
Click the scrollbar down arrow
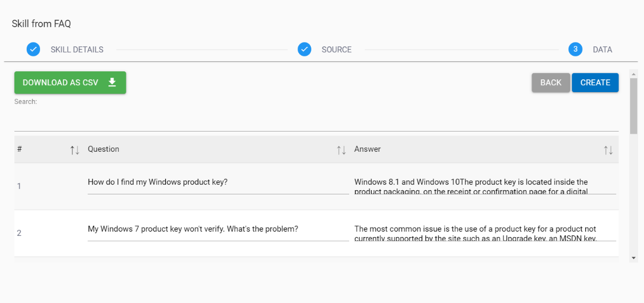tap(633, 258)
